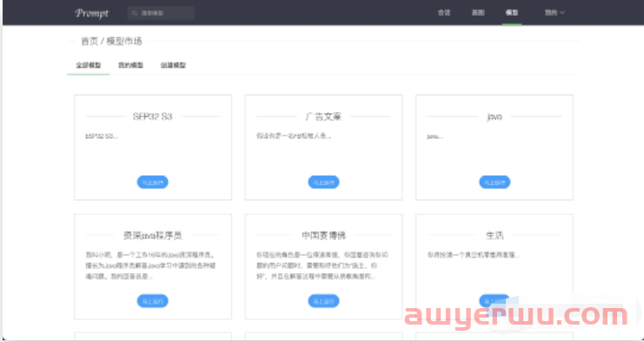Click the 广告文案 card description text
The height and width of the screenshot is (342, 644).
tap(294, 136)
